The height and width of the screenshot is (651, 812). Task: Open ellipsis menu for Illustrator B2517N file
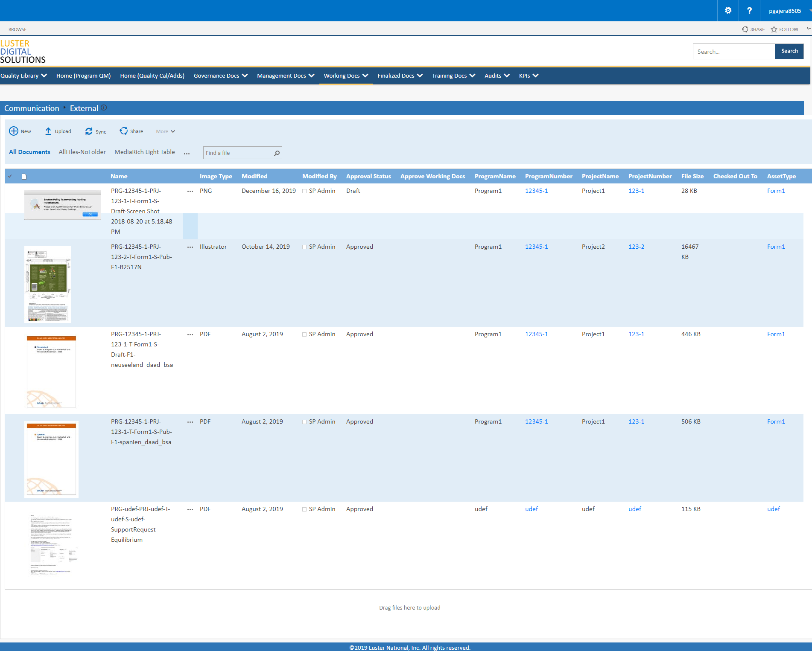[190, 247]
